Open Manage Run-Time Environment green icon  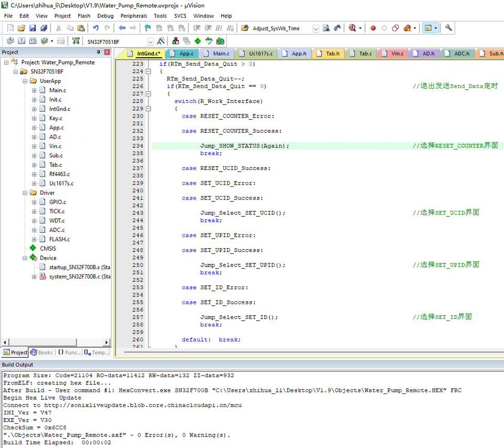[x=198, y=41]
